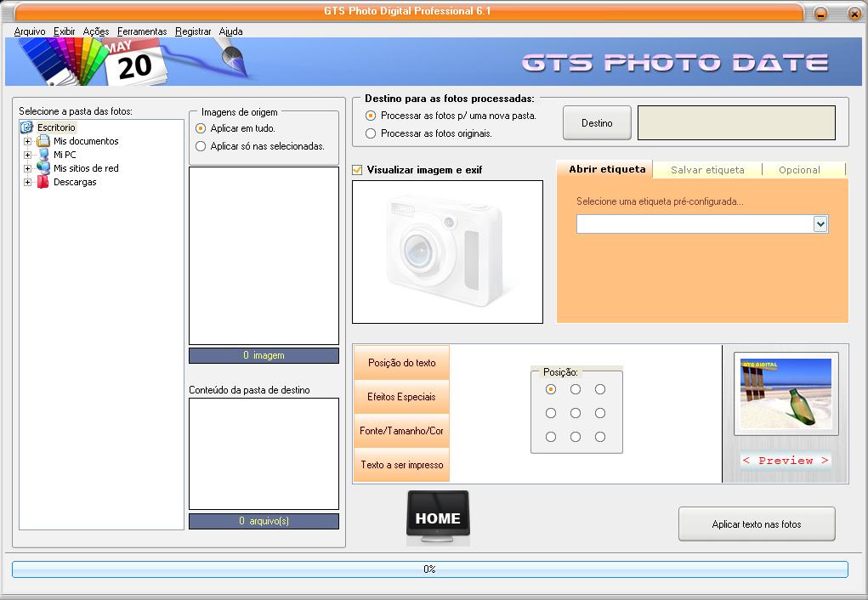This screenshot has height=600, width=868.
Task: Select the center text position radio
Action: pos(576,413)
